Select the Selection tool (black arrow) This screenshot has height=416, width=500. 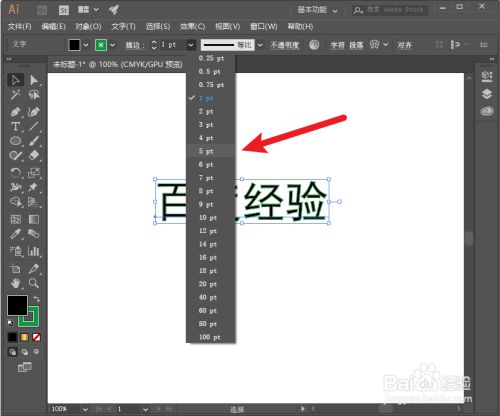[15, 80]
